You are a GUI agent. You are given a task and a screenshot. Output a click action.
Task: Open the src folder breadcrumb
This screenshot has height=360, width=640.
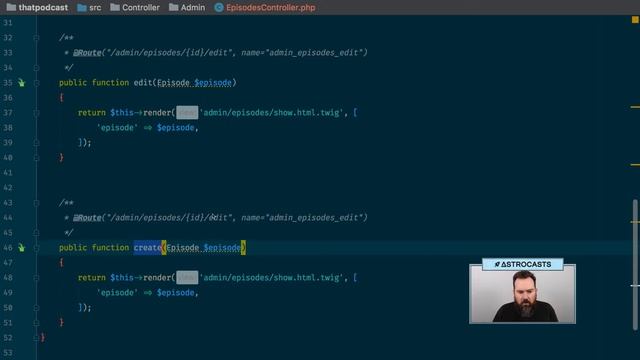pos(89,7)
